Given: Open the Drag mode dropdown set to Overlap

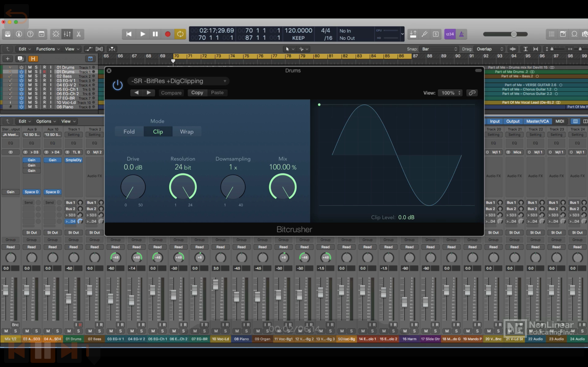Looking at the screenshot, I should (489, 49).
